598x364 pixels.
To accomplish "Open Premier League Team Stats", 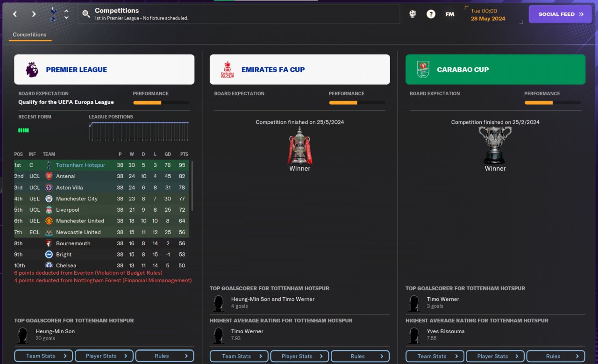I will pos(43,356).
